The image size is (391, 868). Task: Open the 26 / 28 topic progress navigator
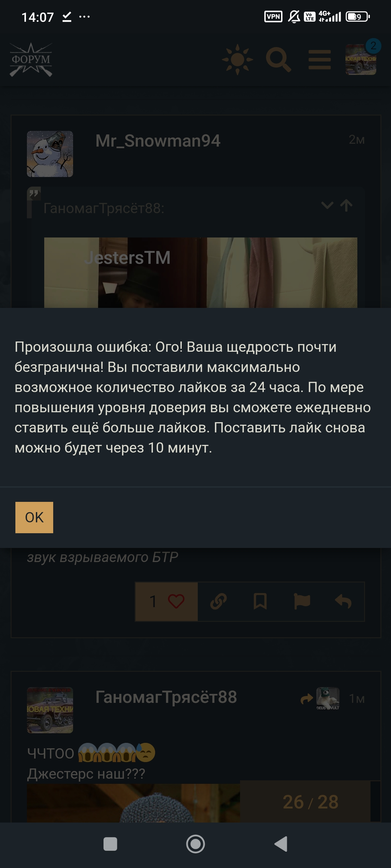[x=310, y=802]
